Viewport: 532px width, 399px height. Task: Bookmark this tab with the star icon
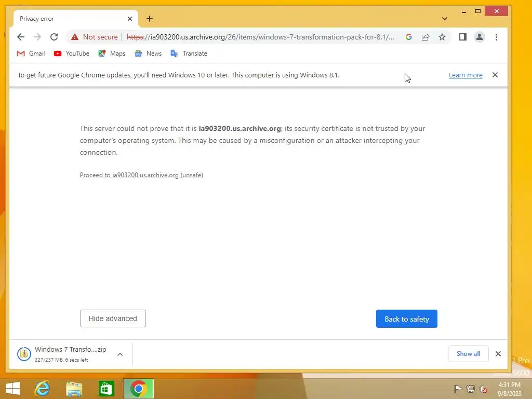[x=442, y=37]
